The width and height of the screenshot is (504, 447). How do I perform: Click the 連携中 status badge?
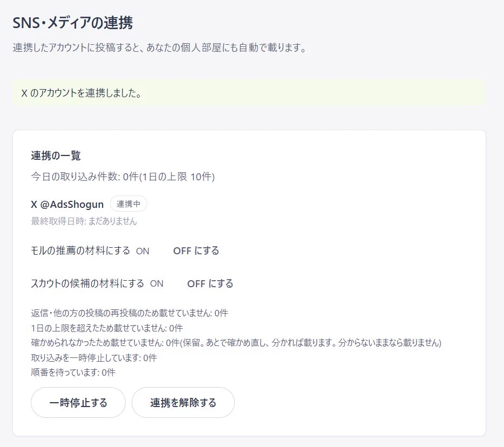(x=128, y=204)
